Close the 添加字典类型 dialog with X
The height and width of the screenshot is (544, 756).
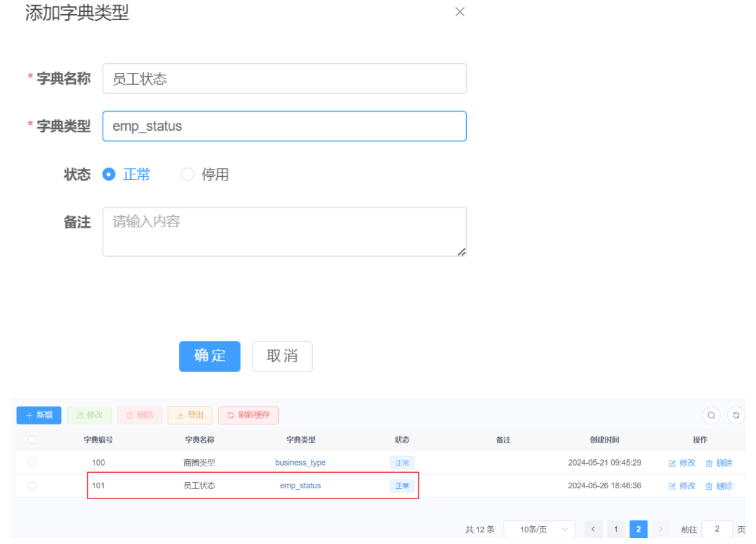pyautogui.click(x=459, y=12)
